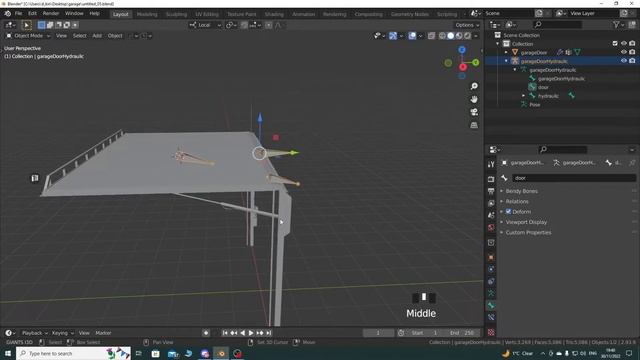
Task: Expand the garageDoor tree item
Action: 507,52
